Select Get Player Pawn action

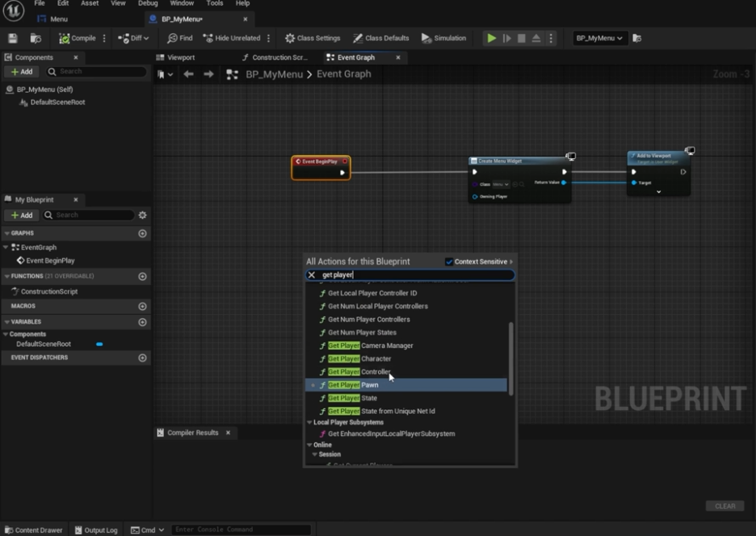coord(406,385)
